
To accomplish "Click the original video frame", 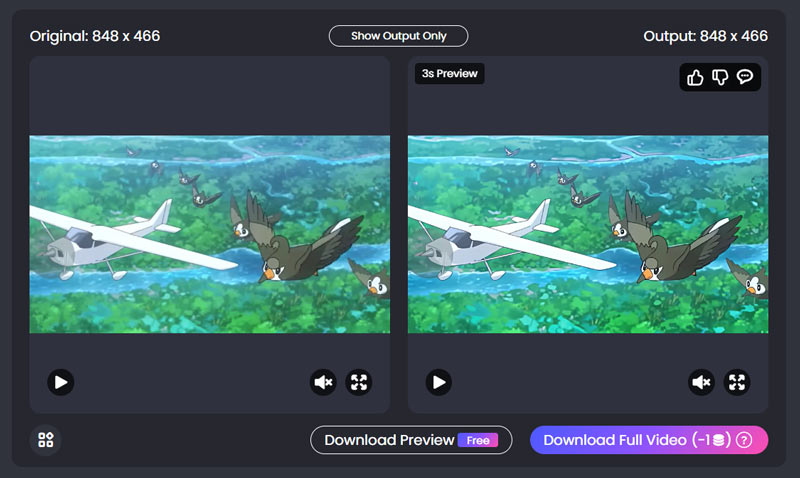I will point(210,234).
